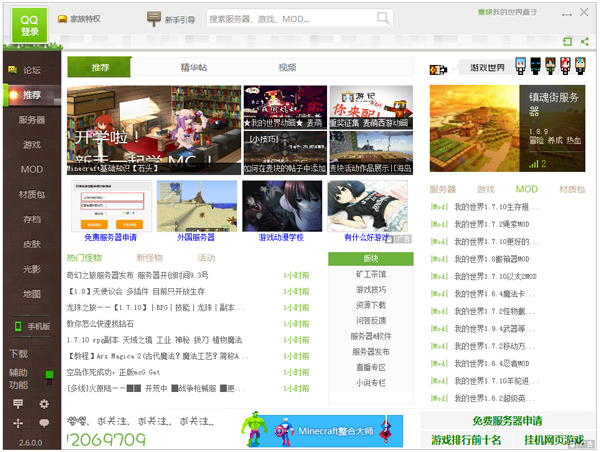This screenshot has height=452, width=600.
Task: Open 地图 maps in the sidebar
Action: click(32, 294)
